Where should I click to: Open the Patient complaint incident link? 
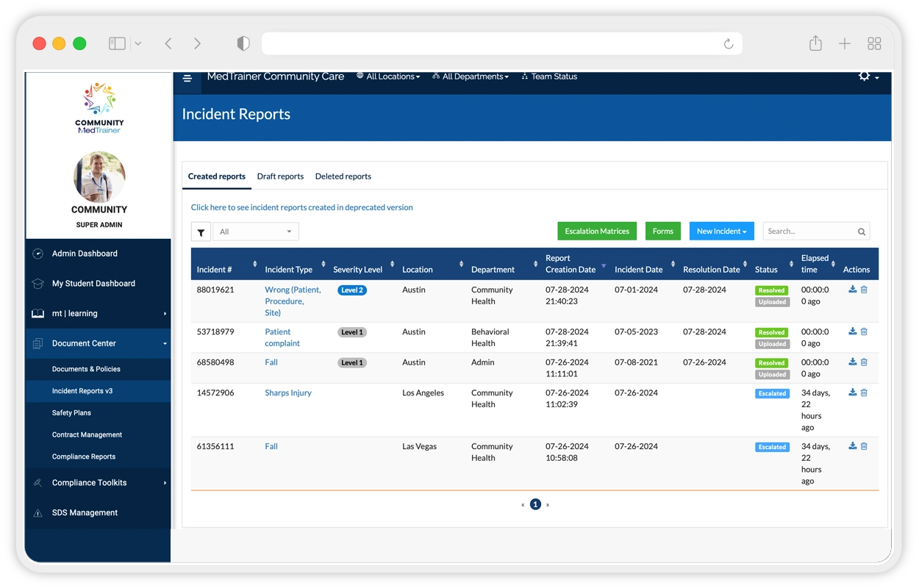[282, 337]
